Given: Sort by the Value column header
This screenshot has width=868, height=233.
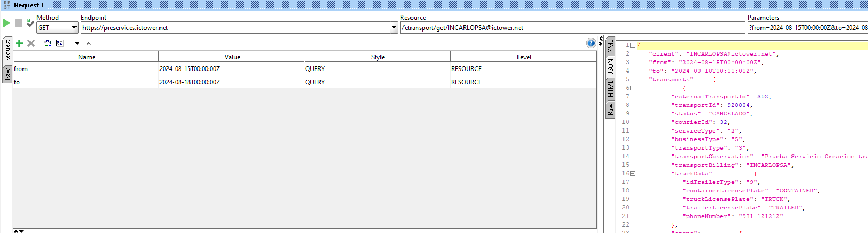Looking at the screenshot, I should click(x=232, y=57).
